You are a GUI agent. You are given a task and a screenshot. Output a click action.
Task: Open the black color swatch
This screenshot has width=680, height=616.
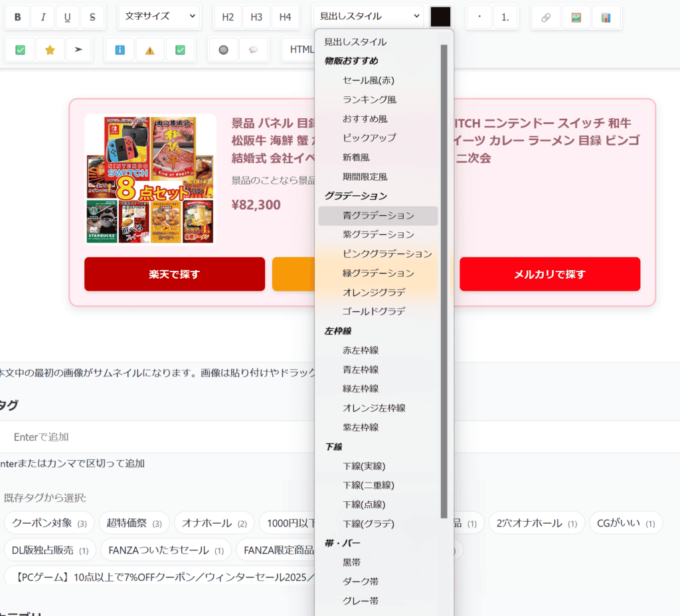[x=440, y=17]
